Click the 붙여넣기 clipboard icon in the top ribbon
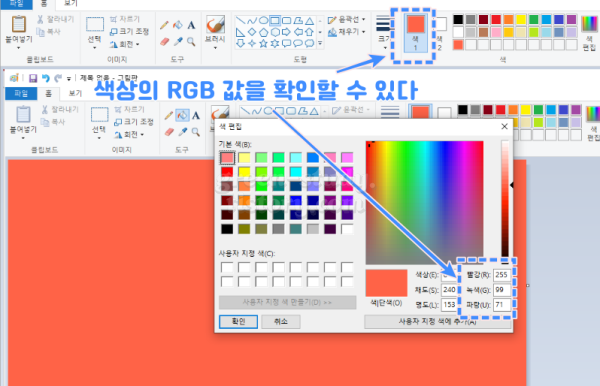Viewport: 600px width, 386px height. coord(19,24)
